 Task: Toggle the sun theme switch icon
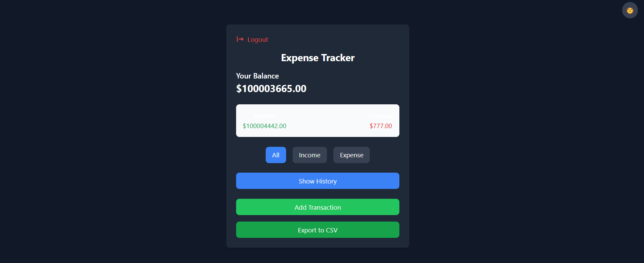tap(630, 11)
